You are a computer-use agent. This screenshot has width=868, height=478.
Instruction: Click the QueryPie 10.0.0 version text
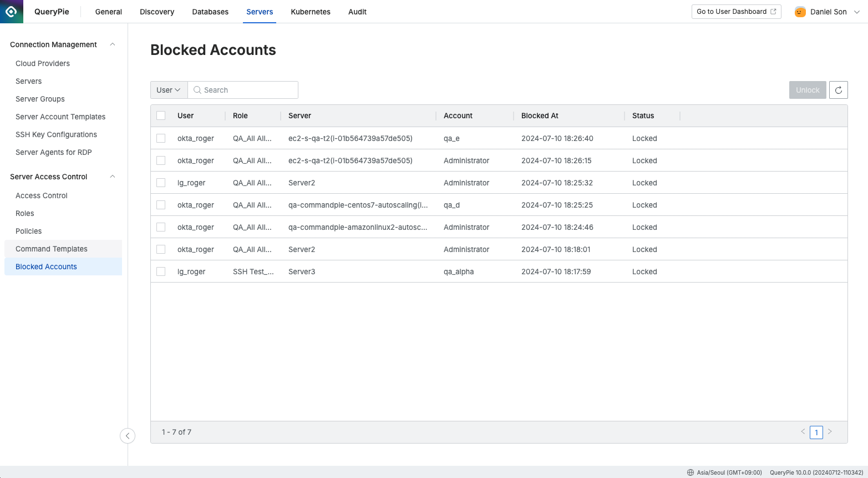(816, 472)
